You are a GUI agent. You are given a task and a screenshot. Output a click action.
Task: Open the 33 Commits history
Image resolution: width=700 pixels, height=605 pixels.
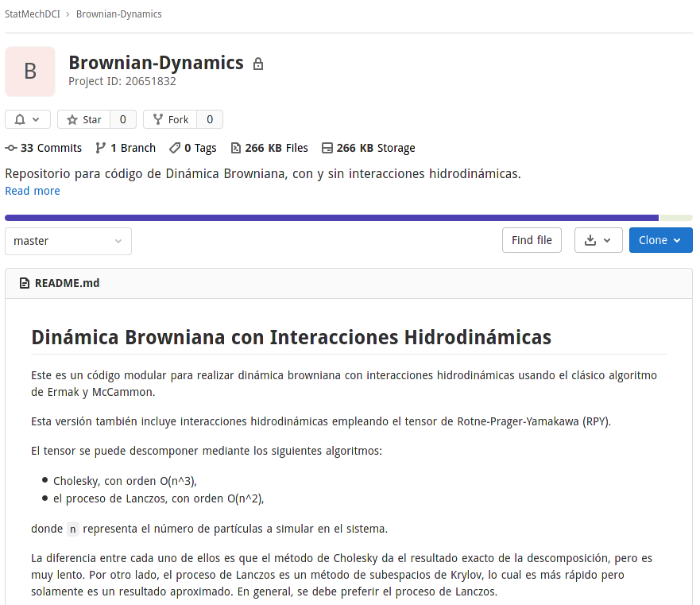pyautogui.click(x=44, y=148)
